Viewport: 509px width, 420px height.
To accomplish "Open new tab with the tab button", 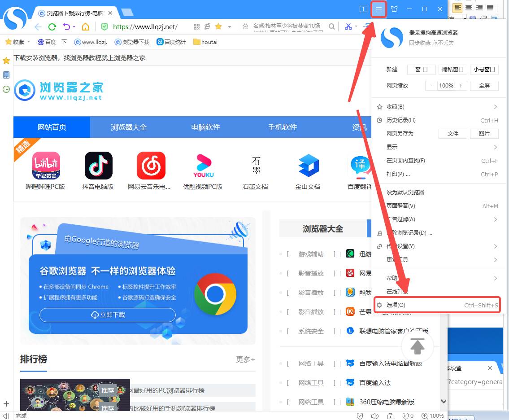I will tap(127, 13).
